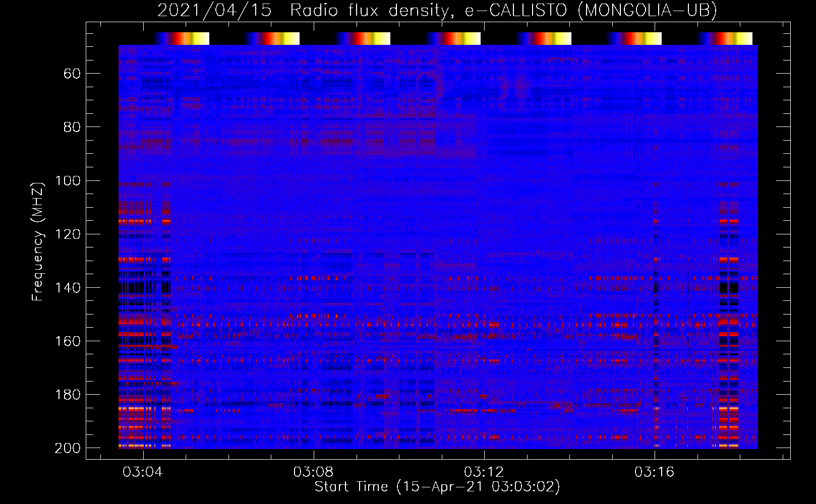
Task: Click the 'Start Time (15-Apr-21 03:03:02)' label
Action: [437, 487]
